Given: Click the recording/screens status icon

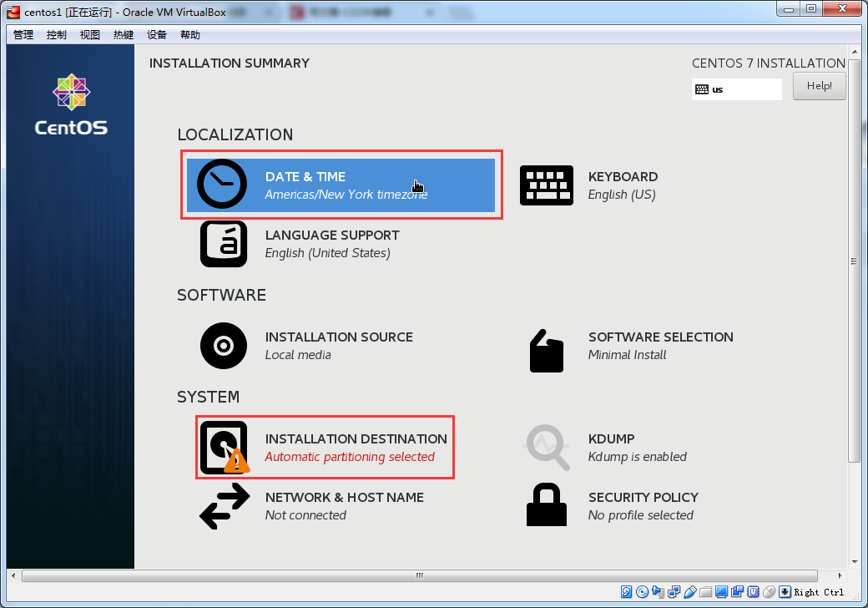Looking at the screenshot, I should pos(737,592).
